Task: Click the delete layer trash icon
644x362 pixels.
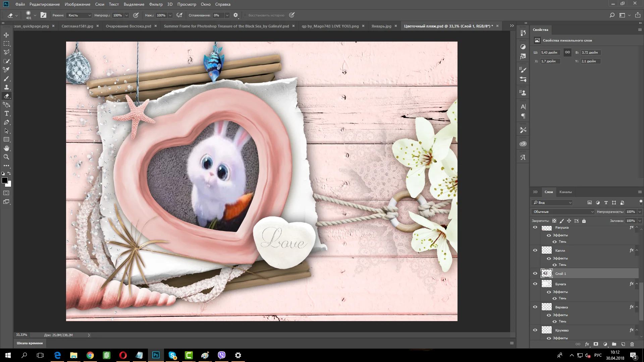Action: click(632, 344)
